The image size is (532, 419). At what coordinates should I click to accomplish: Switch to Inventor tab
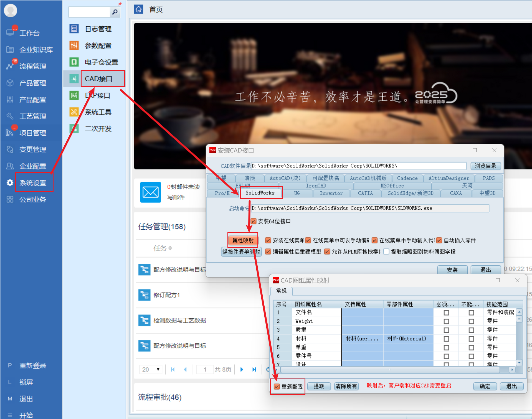coord(331,193)
